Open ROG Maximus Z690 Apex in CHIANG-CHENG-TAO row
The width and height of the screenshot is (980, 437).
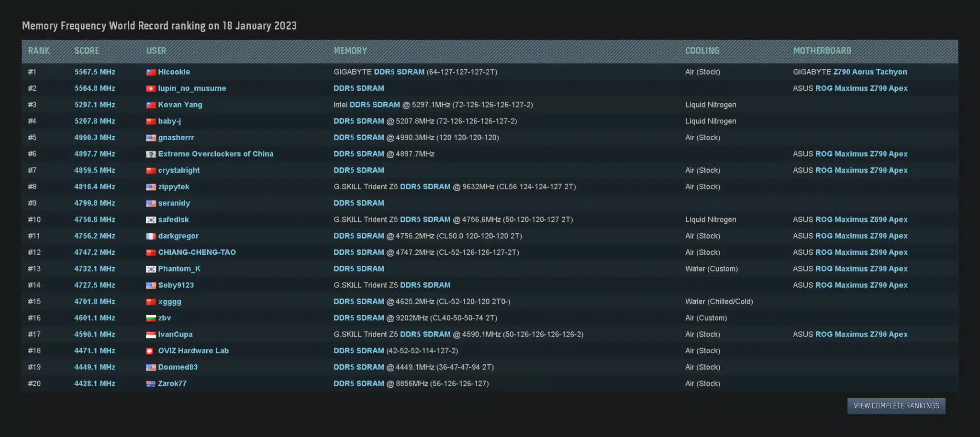(x=861, y=252)
